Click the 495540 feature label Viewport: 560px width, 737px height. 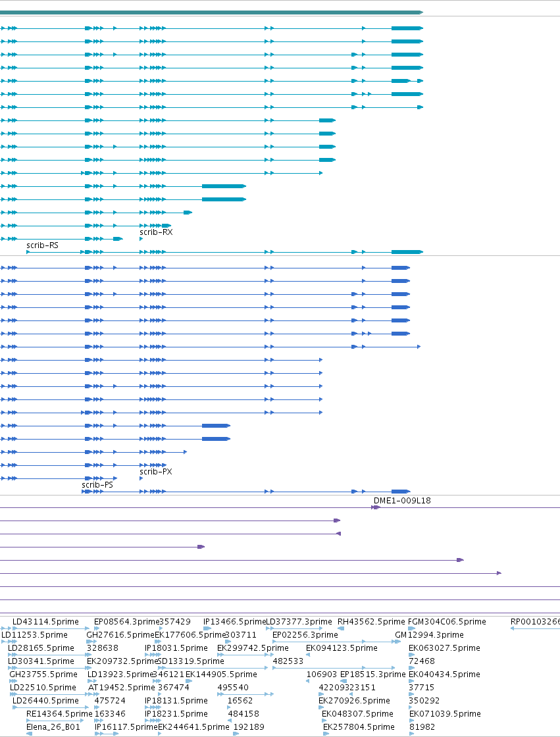(233, 688)
